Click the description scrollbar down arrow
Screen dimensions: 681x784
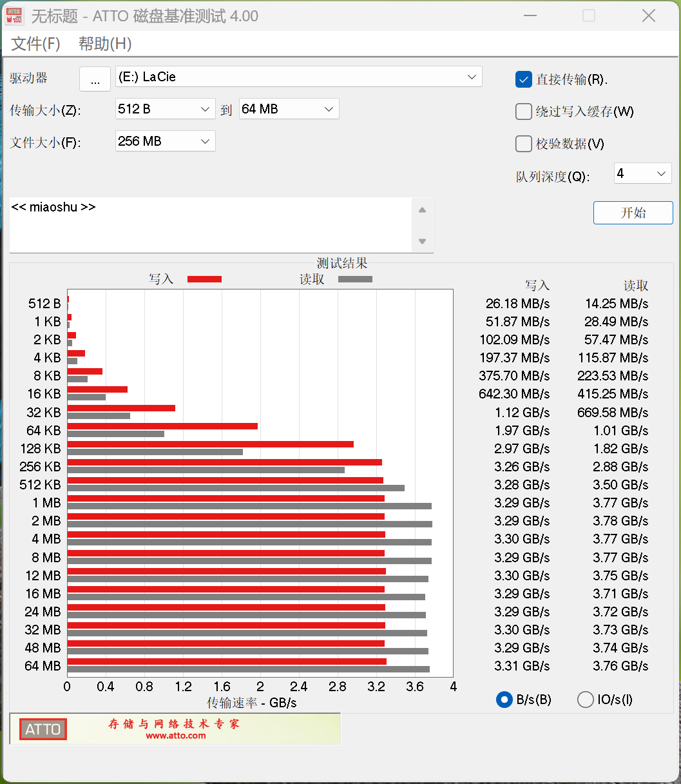point(422,241)
